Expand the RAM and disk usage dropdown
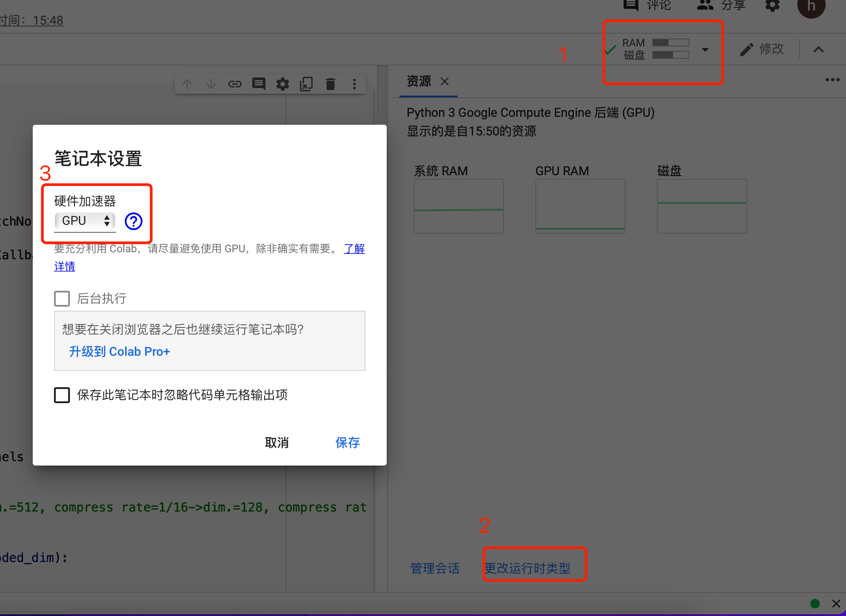Viewport: 846px width, 616px height. (705, 50)
